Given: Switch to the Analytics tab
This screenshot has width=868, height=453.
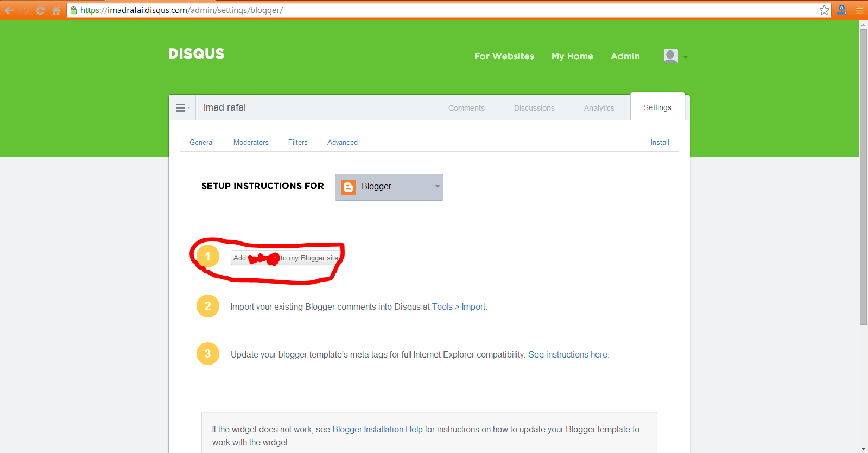Looking at the screenshot, I should [x=599, y=108].
